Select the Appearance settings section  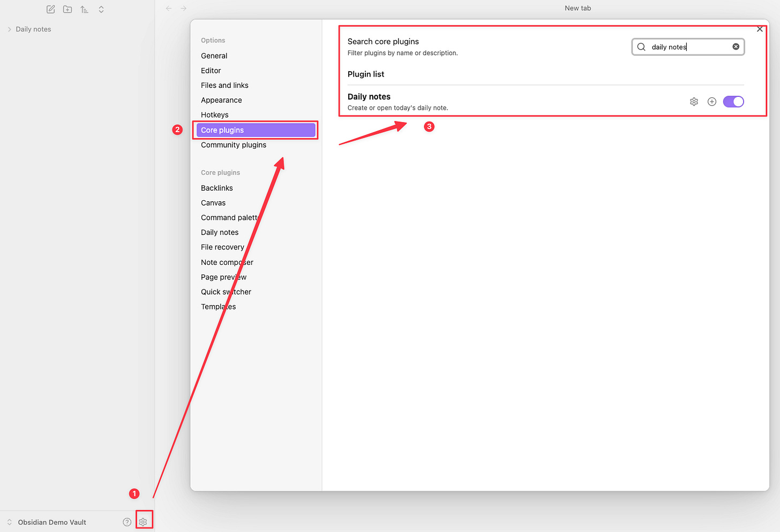point(221,100)
